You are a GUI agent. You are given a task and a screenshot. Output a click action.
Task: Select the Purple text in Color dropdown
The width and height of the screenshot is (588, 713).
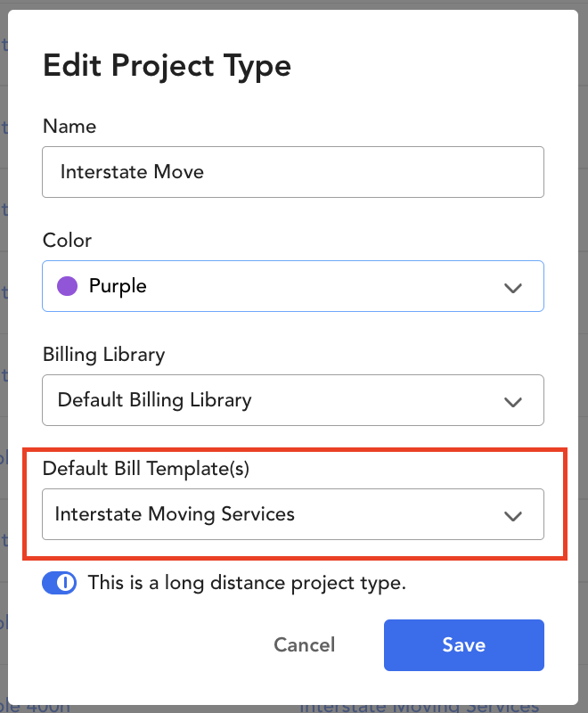118,286
